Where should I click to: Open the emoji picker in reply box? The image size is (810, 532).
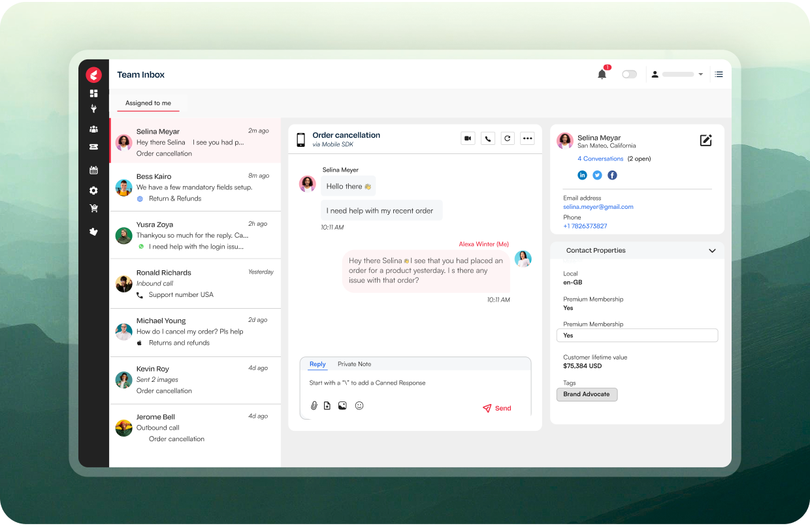(x=359, y=406)
